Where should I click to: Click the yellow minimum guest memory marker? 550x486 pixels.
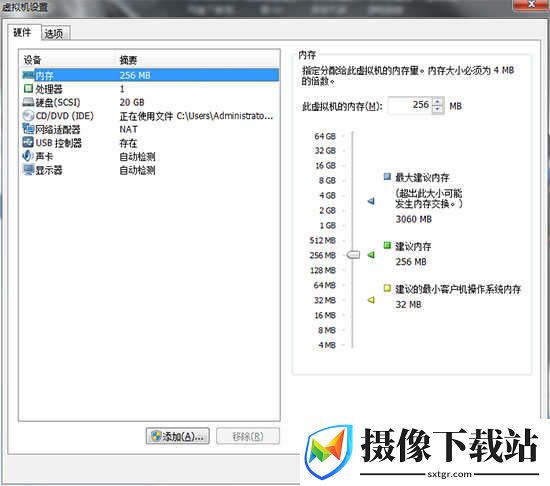tap(371, 300)
